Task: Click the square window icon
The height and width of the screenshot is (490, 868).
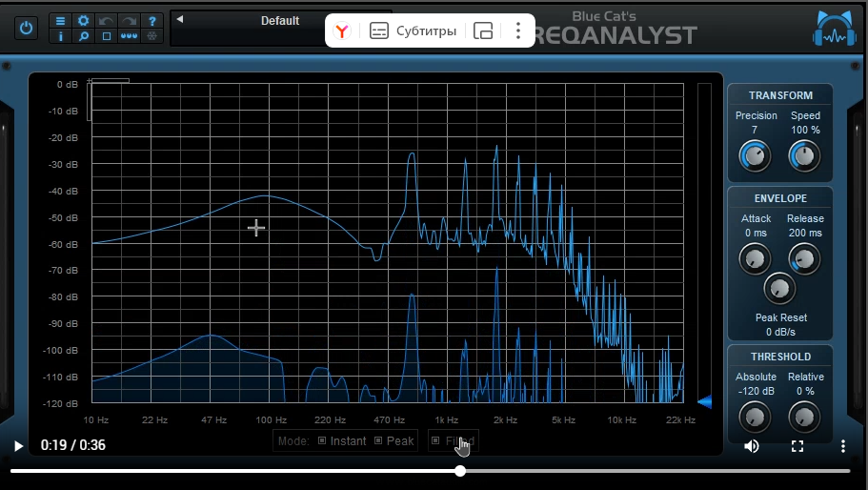Action: click(x=106, y=36)
